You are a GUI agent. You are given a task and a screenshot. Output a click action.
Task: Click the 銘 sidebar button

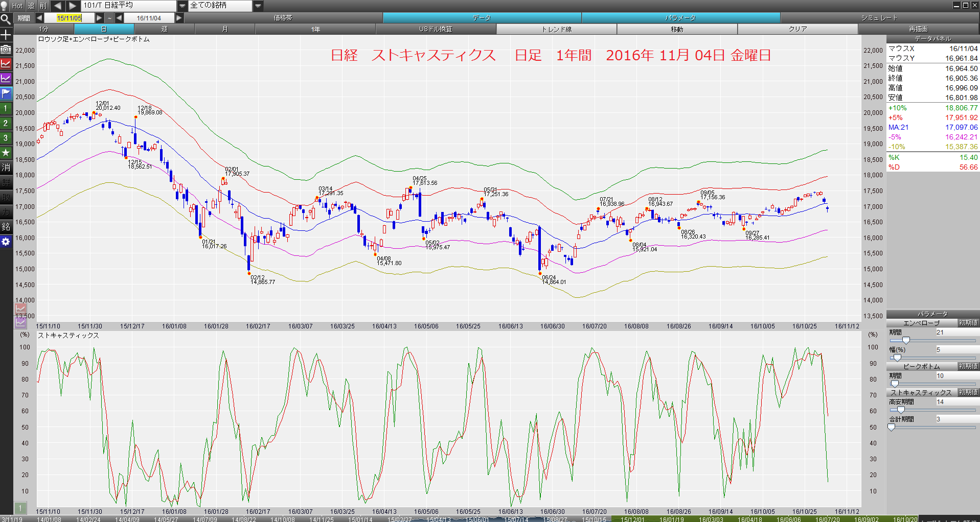[6, 227]
